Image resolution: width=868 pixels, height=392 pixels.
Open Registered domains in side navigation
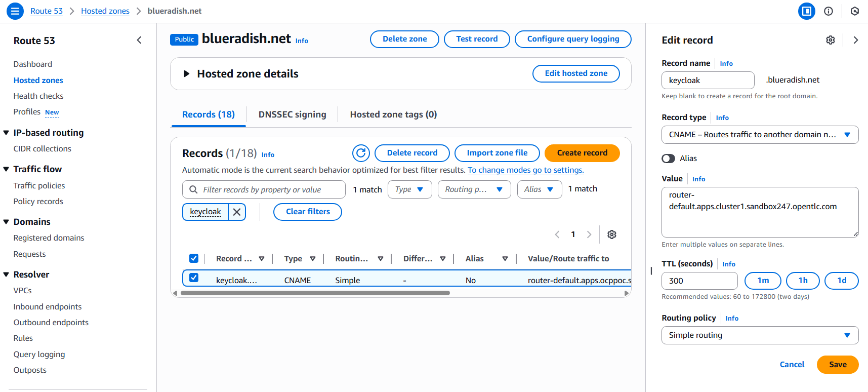[49, 238]
